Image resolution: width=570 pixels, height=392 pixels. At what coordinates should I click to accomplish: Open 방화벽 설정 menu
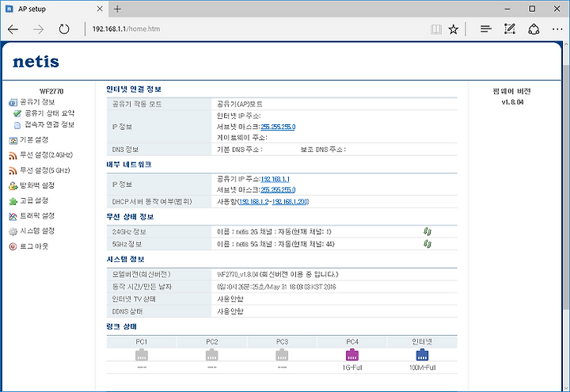tap(32, 185)
